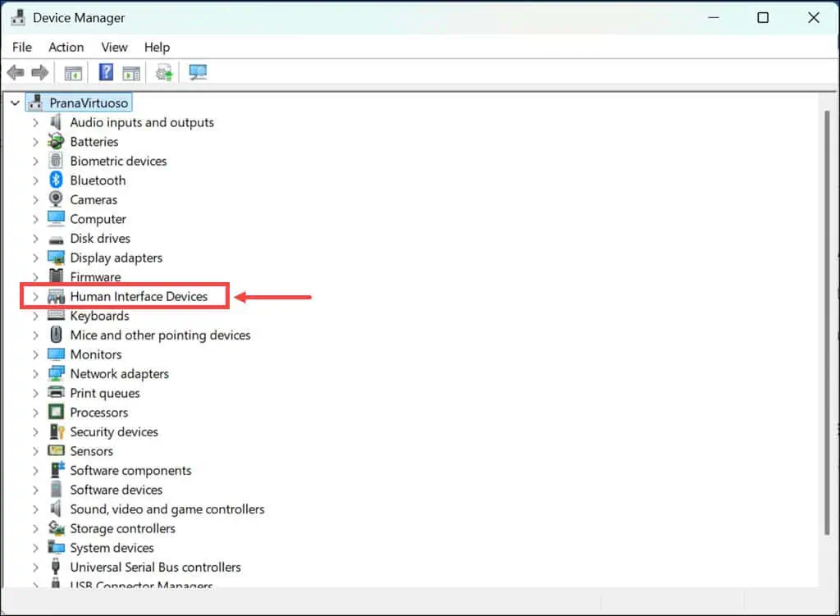Expand the System devices chevron
This screenshot has height=616, width=840.
click(x=35, y=548)
